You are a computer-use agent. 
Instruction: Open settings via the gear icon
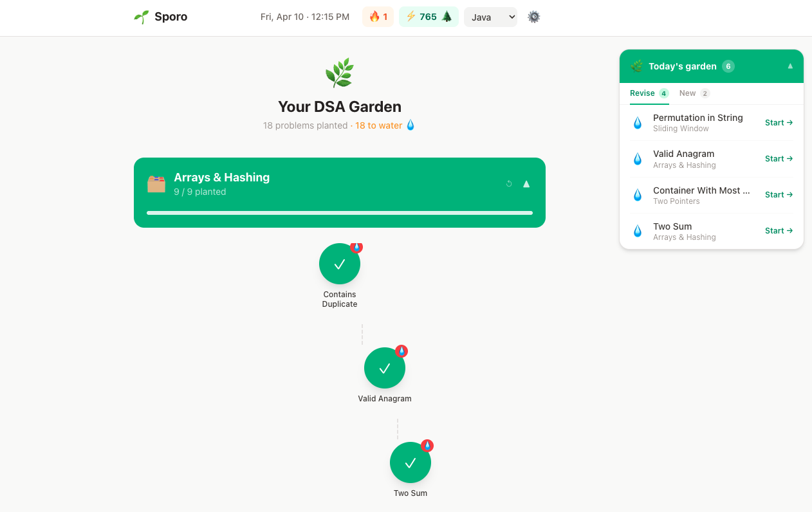click(533, 17)
